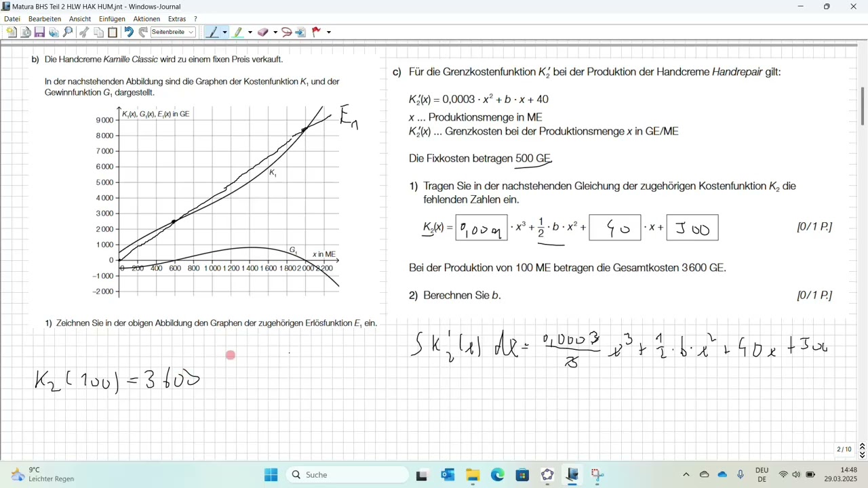Open the Bearbeiten menu

(x=45, y=19)
